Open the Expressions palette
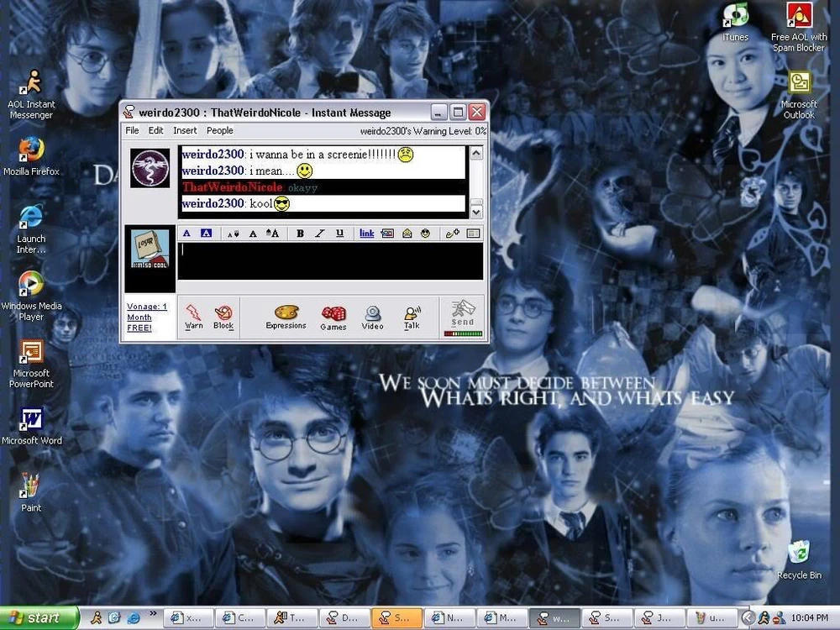 pyautogui.click(x=286, y=315)
